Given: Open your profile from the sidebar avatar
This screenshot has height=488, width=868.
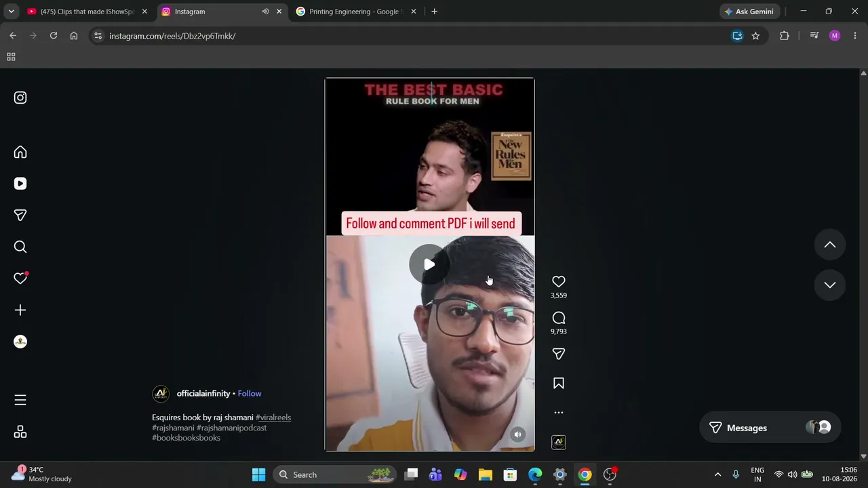Looking at the screenshot, I should 20,342.
